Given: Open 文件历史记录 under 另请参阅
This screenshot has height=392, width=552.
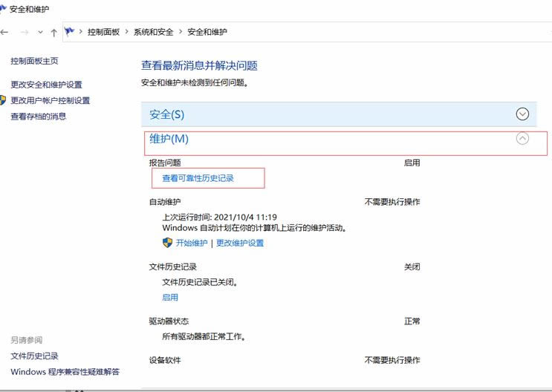Looking at the screenshot, I should [x=34, y=356].
